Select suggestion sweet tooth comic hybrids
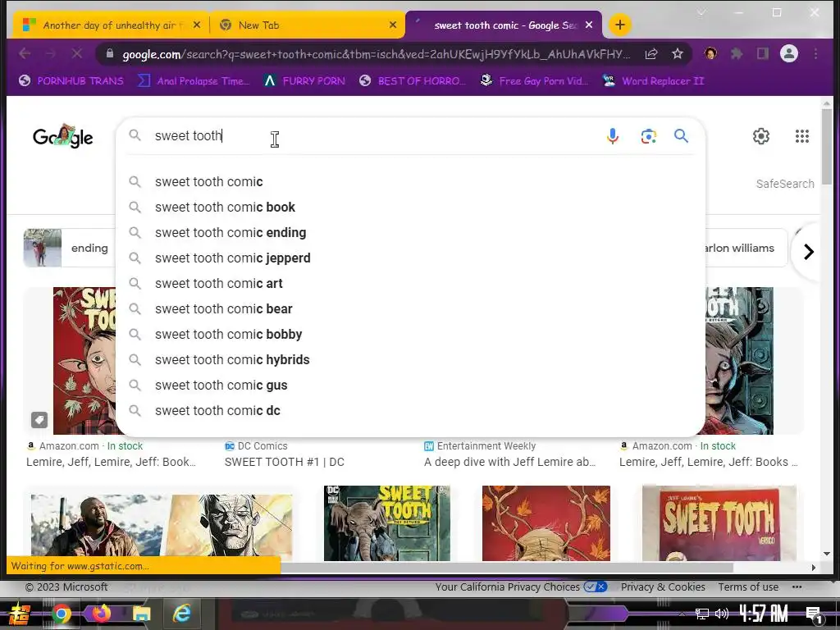 [x=410, y=360]
